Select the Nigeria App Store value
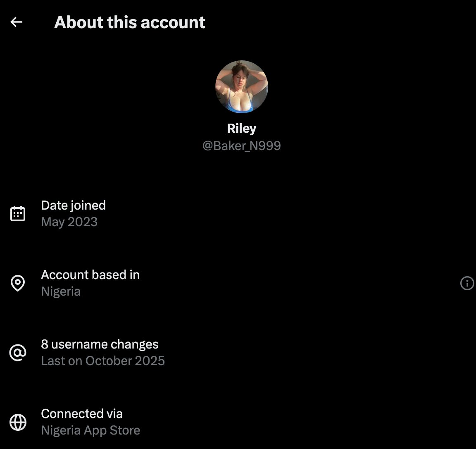This screenshot has width=476, height=449. 90,430
